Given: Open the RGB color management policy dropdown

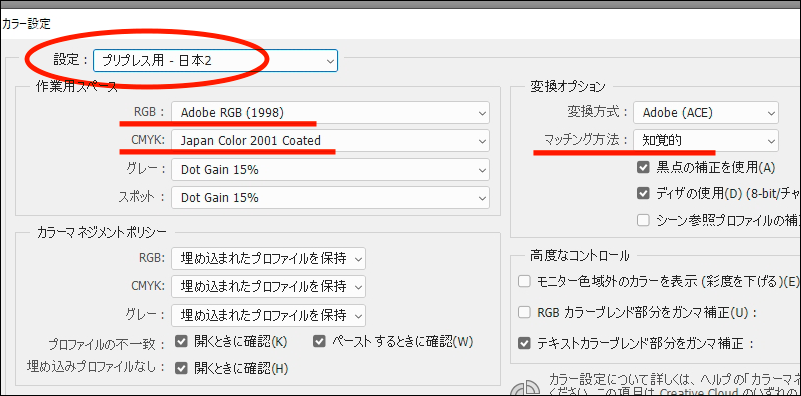Looking at the screenshot, I should pyautogui.click(x=268, y=259).
